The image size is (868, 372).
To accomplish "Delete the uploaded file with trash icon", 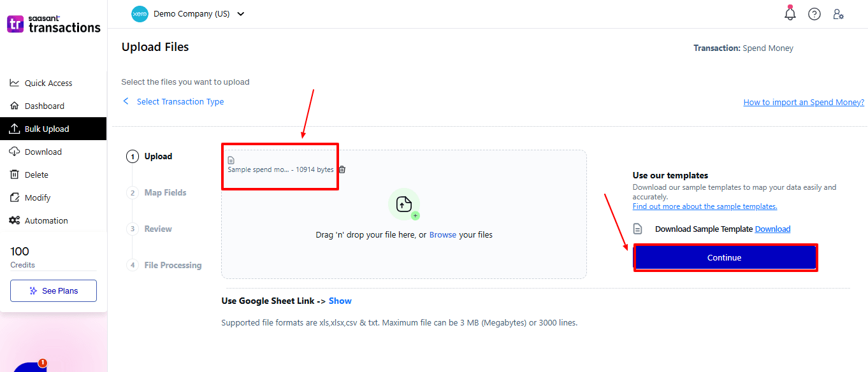I will pyautogui.click(x=342, y=169).
